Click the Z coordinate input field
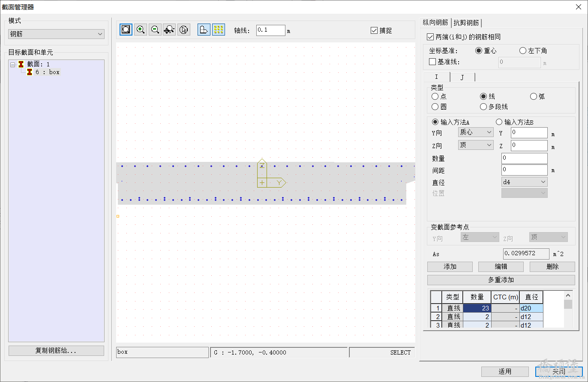 [529, 146]
